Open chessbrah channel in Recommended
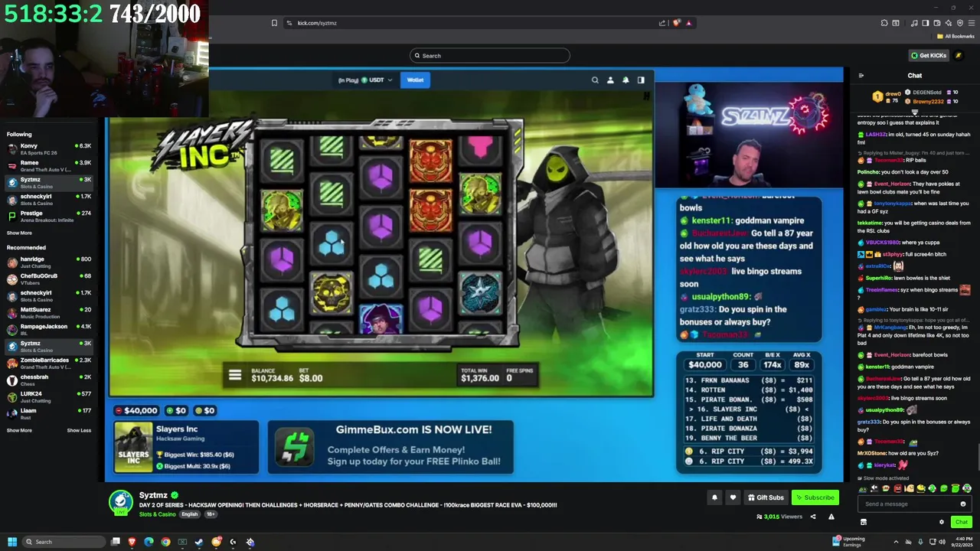 49,380
